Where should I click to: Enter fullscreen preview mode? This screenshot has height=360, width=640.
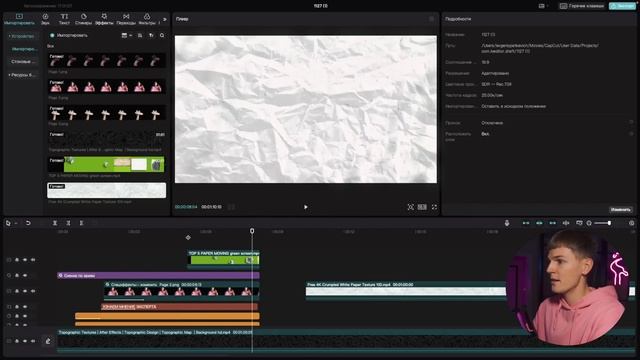tap(434, 207)
